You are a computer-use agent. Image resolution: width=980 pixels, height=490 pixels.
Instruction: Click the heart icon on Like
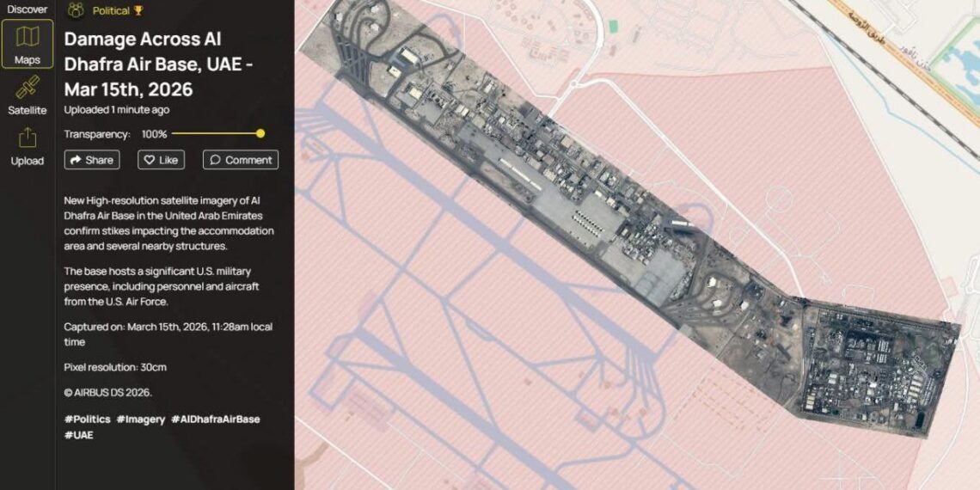150,160
